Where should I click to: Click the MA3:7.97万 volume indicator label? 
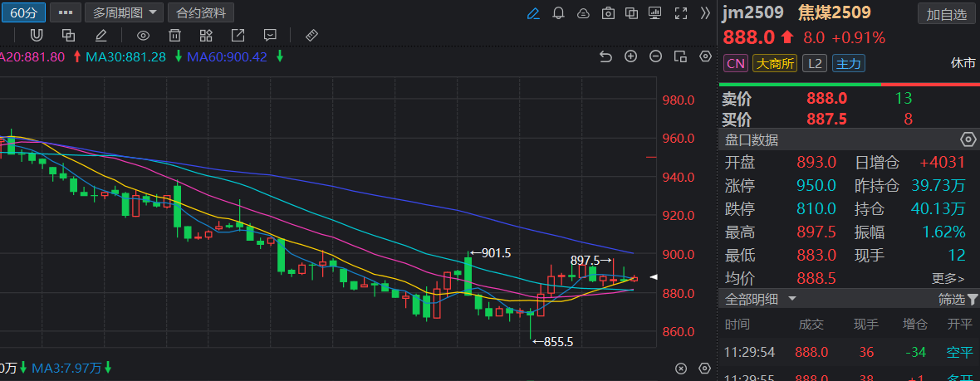coord(67,368)
